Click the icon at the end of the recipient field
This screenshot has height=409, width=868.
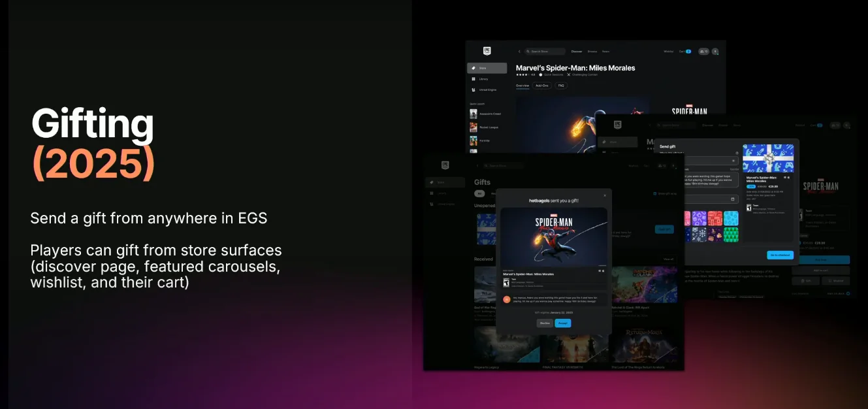tap(733, 160)
